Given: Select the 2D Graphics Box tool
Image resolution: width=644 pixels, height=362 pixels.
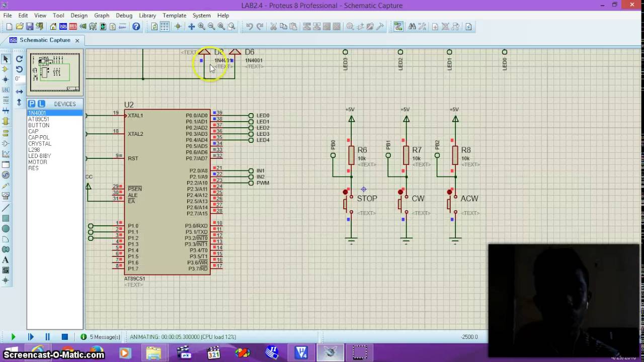Looking at the screenshot, I should tap(6, 218).
